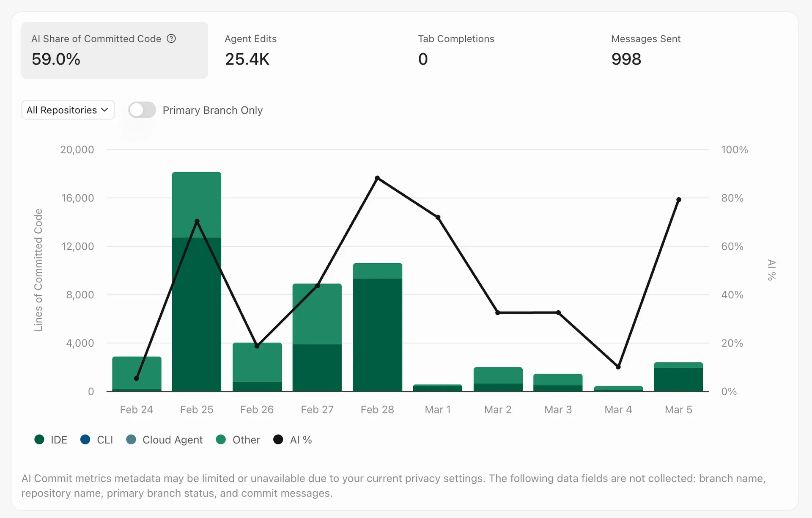Click the Other legend color dot
The width and height of the screenshot is (812, 518).
click(221, 440)
